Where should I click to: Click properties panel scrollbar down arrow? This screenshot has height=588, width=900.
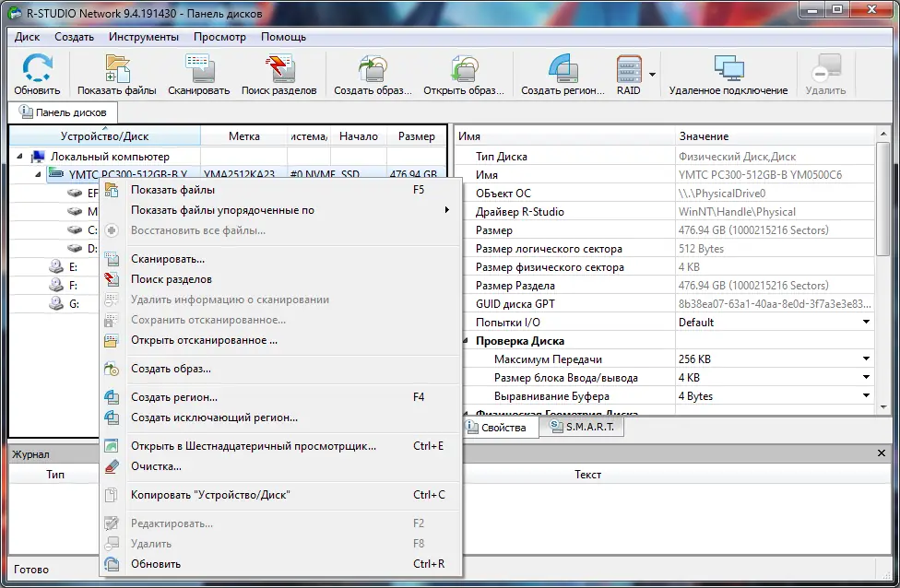pyautogui.click(x=883, y=406)
